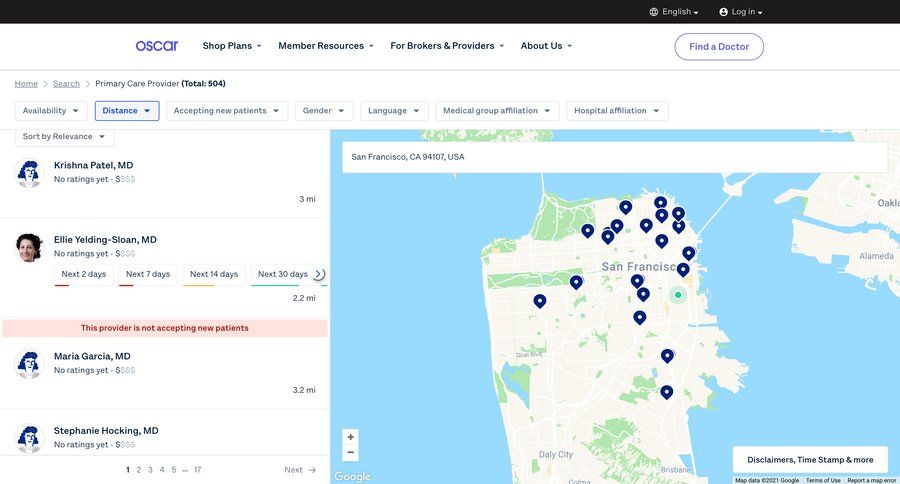Viewport: 900px width, 484px height.
Task: Expand the Gender filter
Action: point(324,111)
